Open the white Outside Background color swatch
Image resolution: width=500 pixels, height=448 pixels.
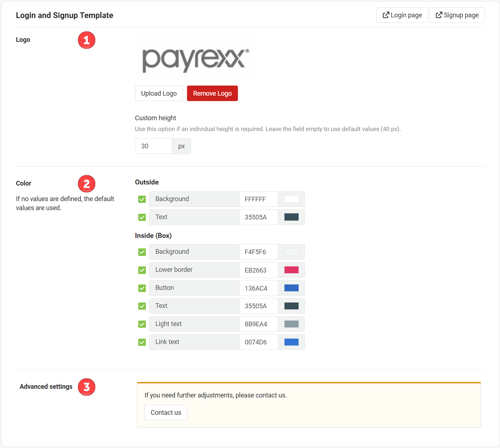click(291, 199)
